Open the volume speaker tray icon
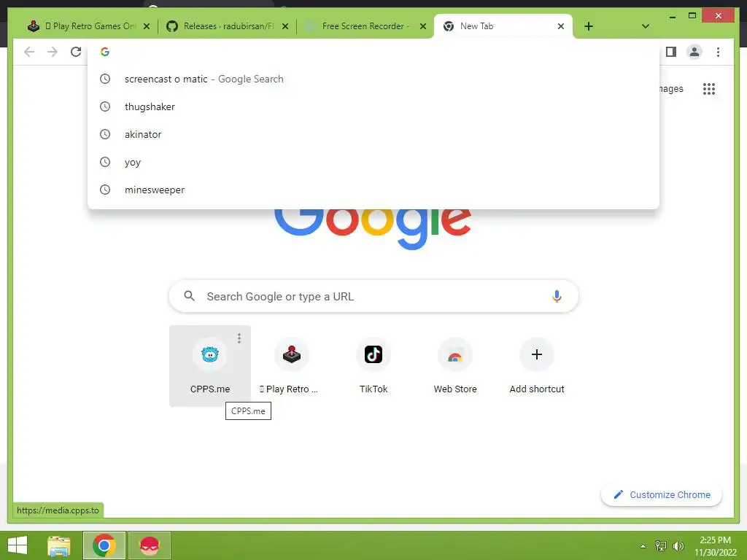747x560 pixels. [678, 546]
